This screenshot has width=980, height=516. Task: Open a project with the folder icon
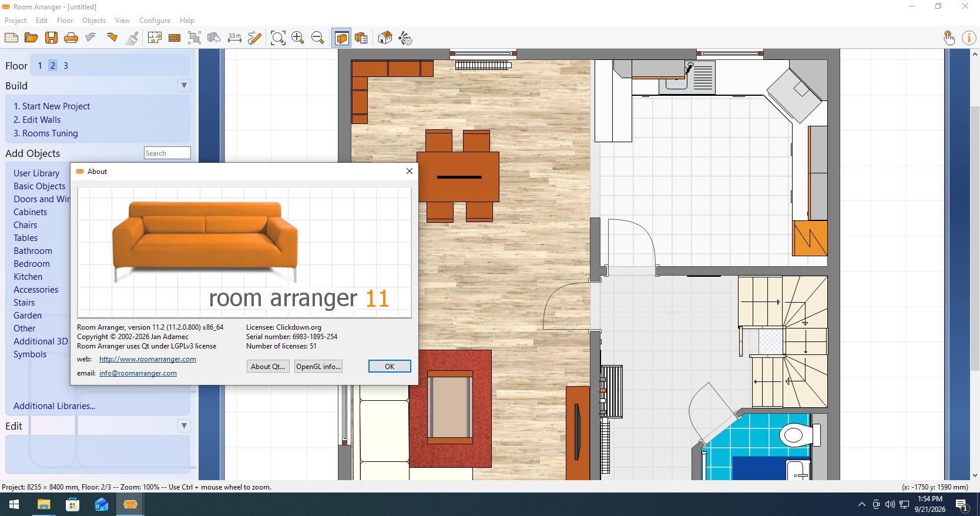(31, 38)
